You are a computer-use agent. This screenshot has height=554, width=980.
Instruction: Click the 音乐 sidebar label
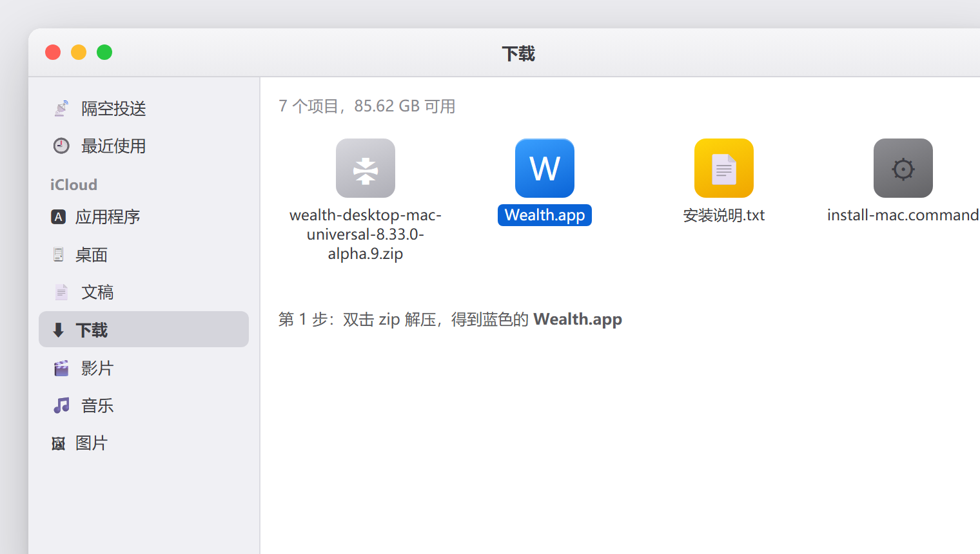(x=97, y=405)
